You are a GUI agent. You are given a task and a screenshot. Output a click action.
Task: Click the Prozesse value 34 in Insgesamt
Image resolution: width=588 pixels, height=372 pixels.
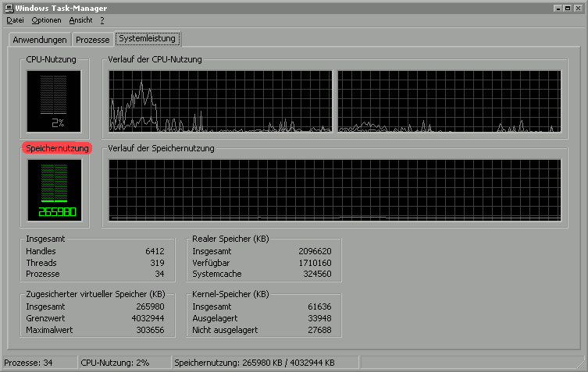[160, 275]
